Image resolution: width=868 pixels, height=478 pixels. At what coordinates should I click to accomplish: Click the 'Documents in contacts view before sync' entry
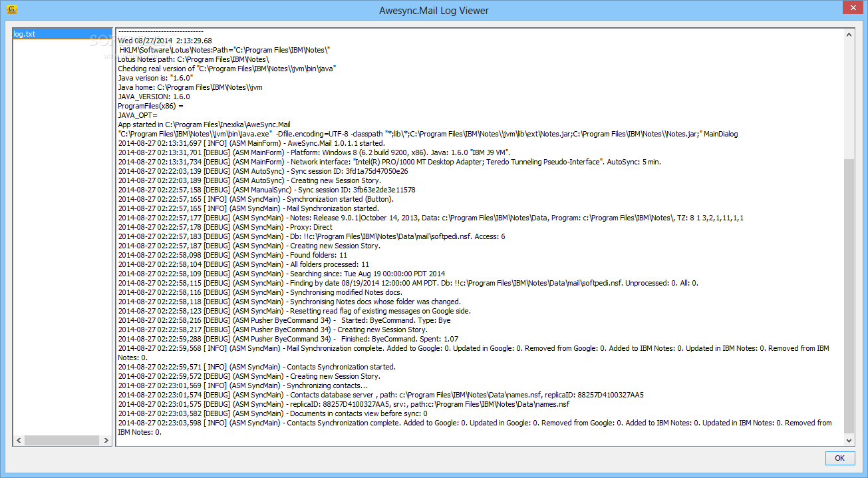pos(272,413)
